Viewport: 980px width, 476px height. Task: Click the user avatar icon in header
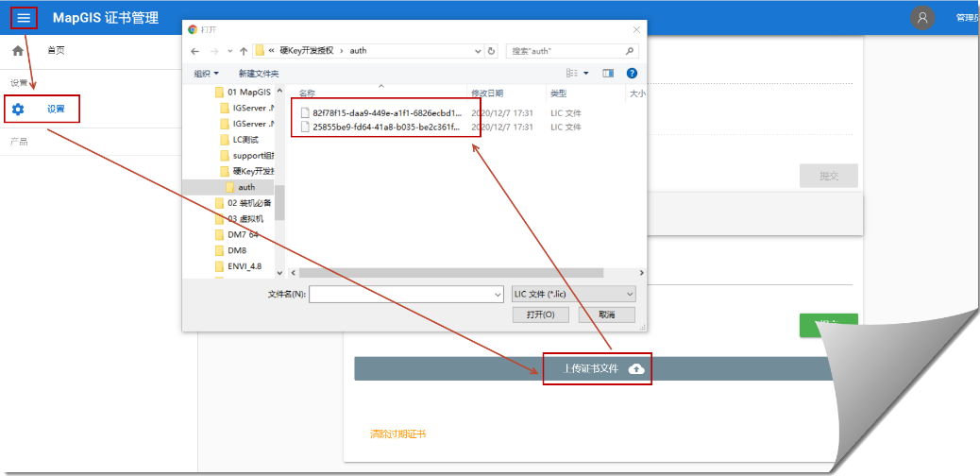coord(922,18)
